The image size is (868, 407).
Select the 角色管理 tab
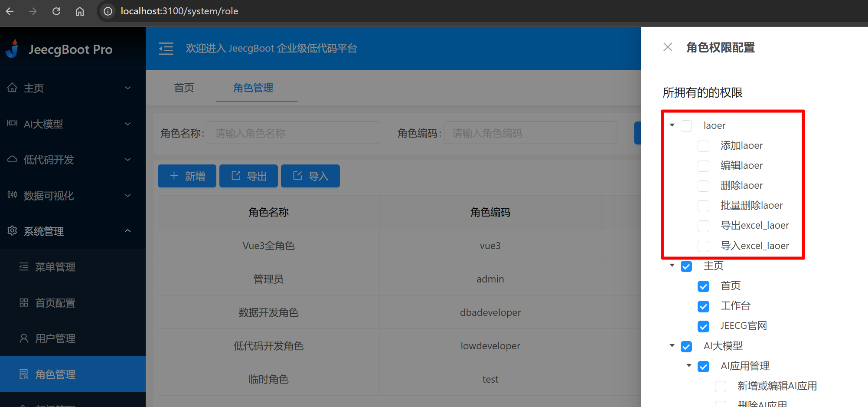click(x=253, y=87)
